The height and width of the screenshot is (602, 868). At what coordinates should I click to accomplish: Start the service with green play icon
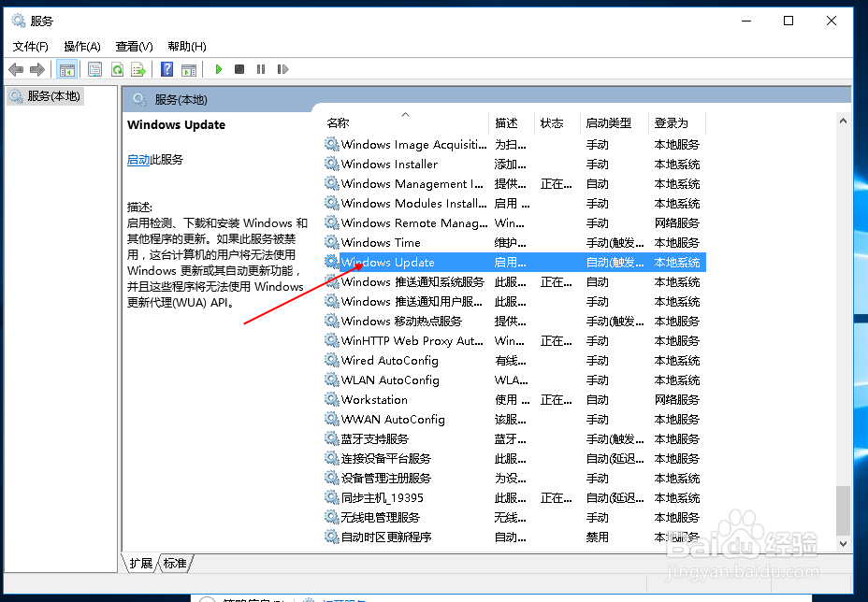(219, 70)
